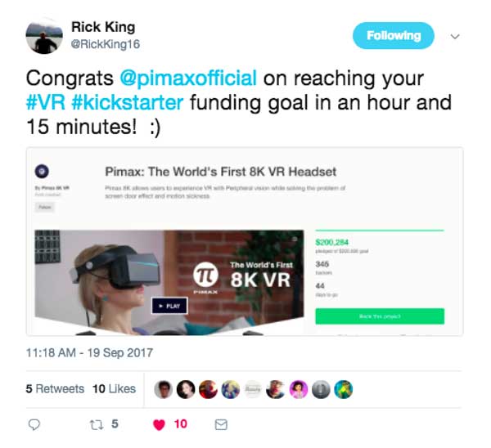Expand the tweet options chevron

(x=455, y=37)
